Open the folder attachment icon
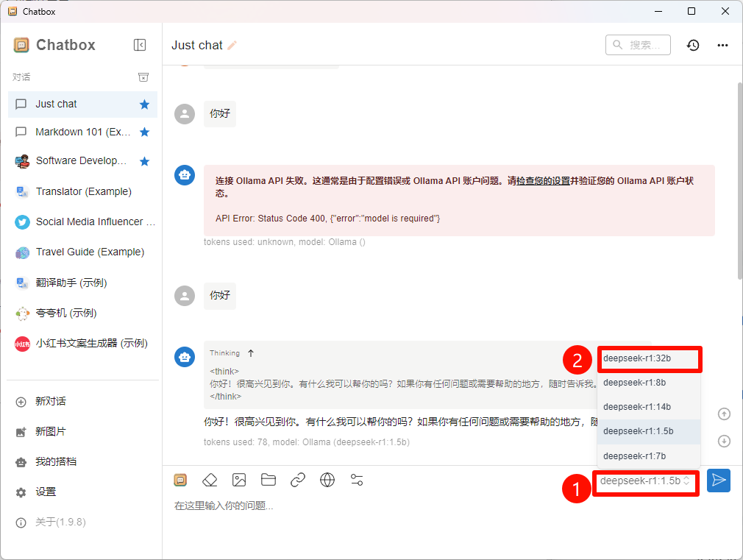This screenshot has width=743, height=560. [269, 480]
